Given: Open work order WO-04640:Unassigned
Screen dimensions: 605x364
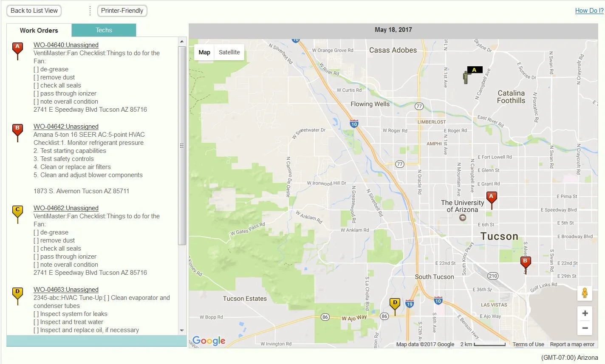Looking at the screenshot, I should click(x=66, y=45).
